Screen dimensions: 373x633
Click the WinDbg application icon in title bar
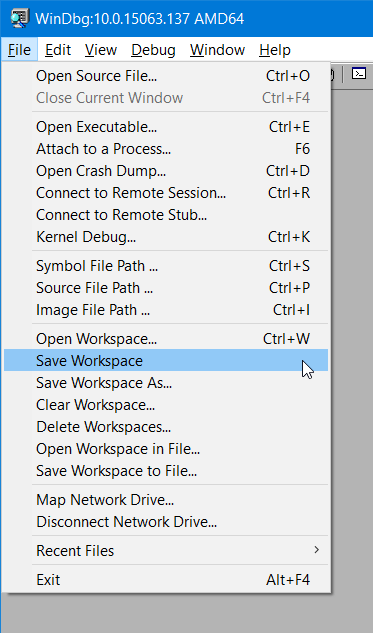[x=19, y=18]
